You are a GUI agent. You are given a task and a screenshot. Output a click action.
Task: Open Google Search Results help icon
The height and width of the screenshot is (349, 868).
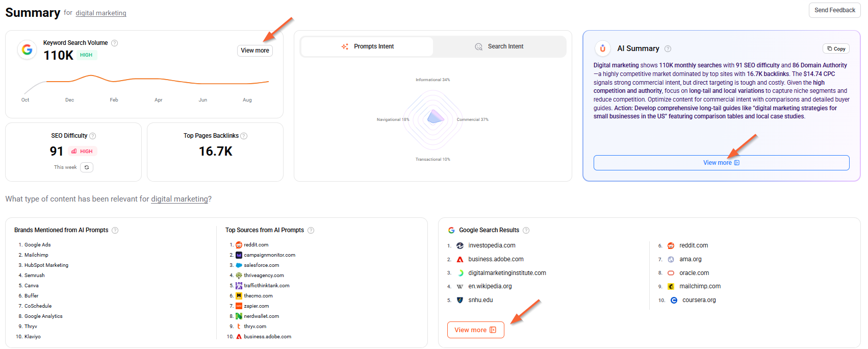(526, 230)
